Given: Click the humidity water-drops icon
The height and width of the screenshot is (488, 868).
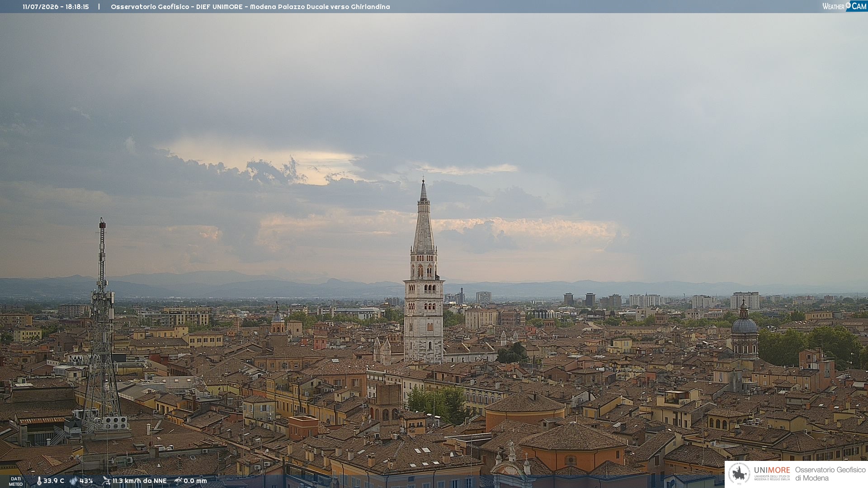Looking at the screenshot, I should click(74, 481).
